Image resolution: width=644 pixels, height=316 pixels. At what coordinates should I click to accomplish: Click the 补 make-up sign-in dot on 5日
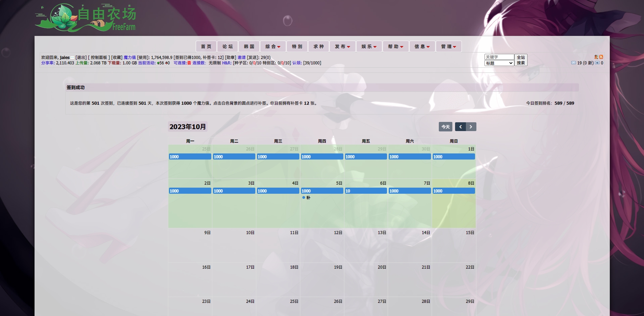point(304,197)
